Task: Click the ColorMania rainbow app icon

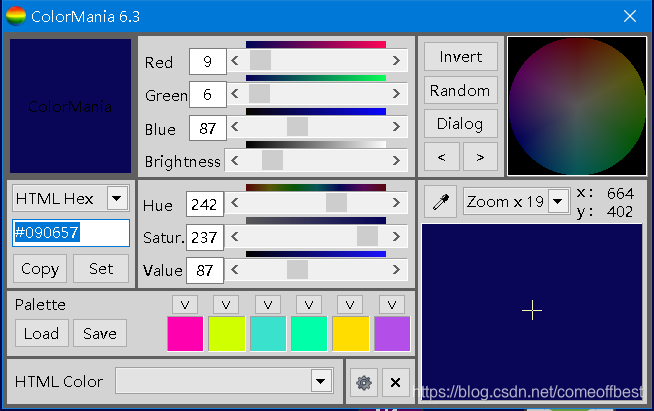Action: point(16,16)
